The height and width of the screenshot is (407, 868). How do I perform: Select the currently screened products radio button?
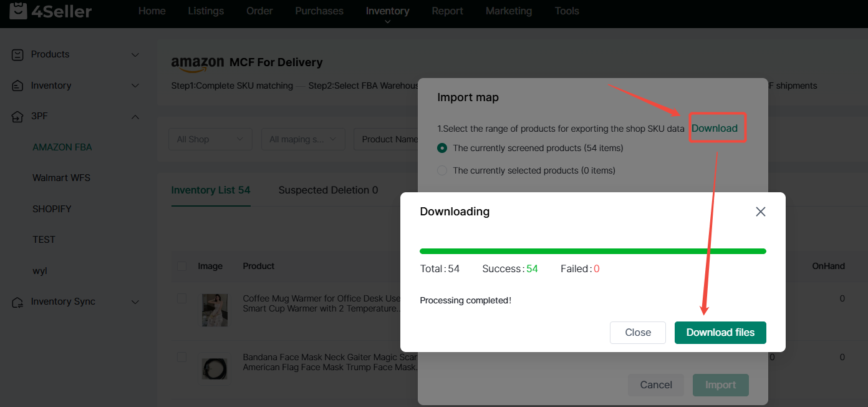pyautogui.click(x=442, y=149)
